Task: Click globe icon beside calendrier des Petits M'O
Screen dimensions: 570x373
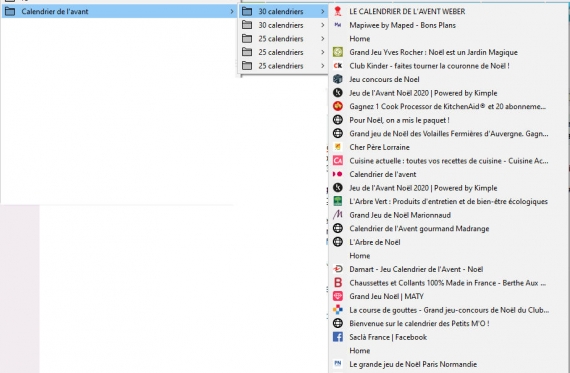Action: click(x=338, y=323)
